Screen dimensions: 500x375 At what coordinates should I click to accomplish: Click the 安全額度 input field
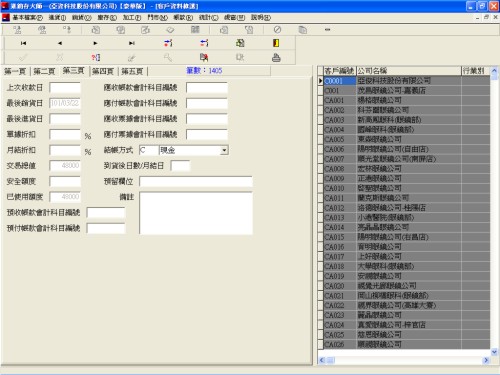click(65, 181)
